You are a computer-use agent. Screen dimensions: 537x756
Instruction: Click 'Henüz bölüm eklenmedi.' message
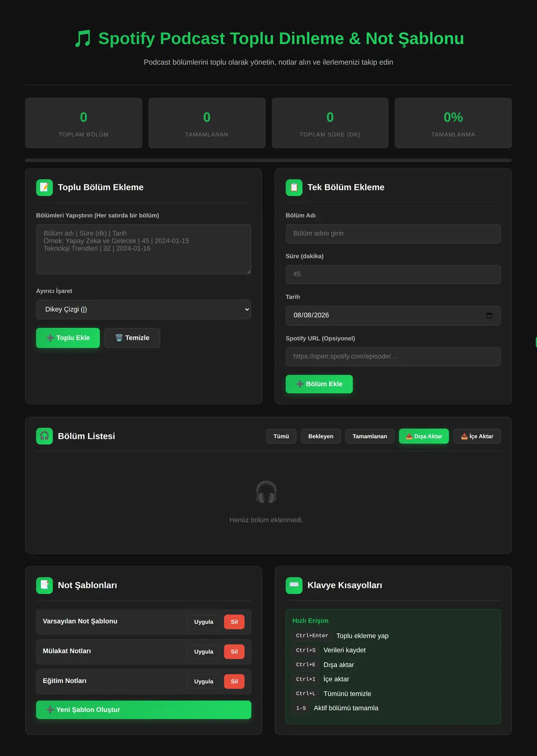point(266,520)
